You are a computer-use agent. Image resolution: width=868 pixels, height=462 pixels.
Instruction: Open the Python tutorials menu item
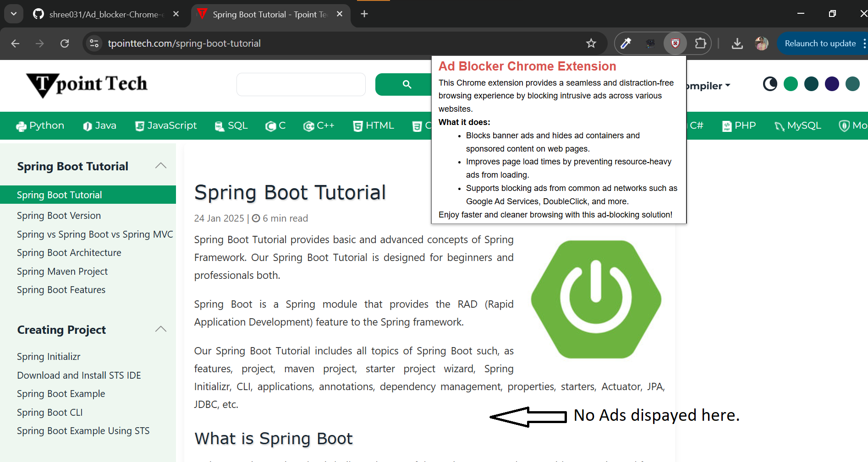(40, 125)
